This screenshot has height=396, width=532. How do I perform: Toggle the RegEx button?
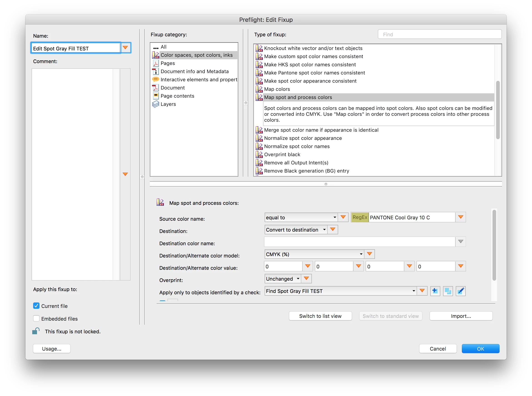(360, 217)
